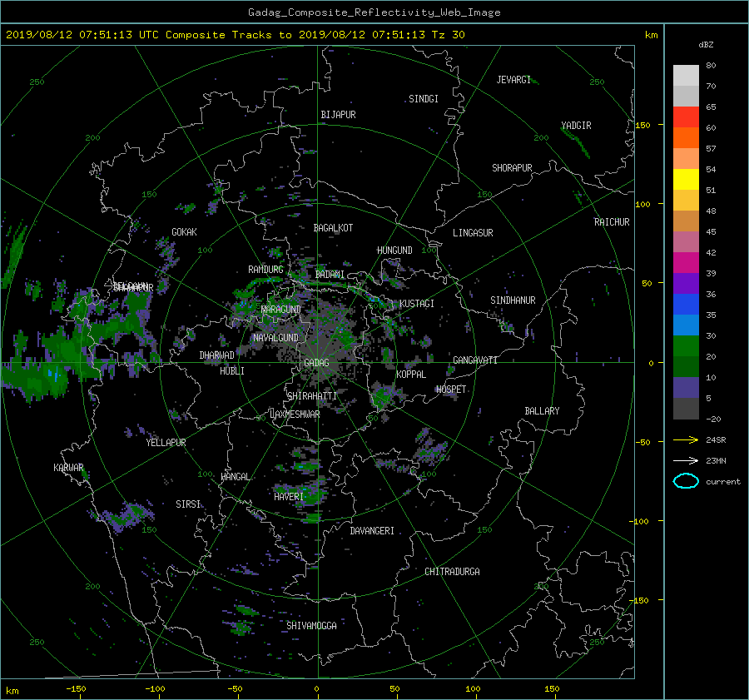Select the JEVARGI city label
Image resolution: width=749 pixels, height=700 pixels.
(x=513, y=80)
